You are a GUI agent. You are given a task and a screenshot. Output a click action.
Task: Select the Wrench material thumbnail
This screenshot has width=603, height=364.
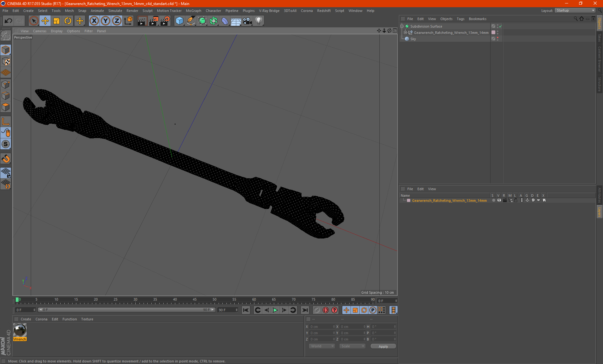click(20, 330)
